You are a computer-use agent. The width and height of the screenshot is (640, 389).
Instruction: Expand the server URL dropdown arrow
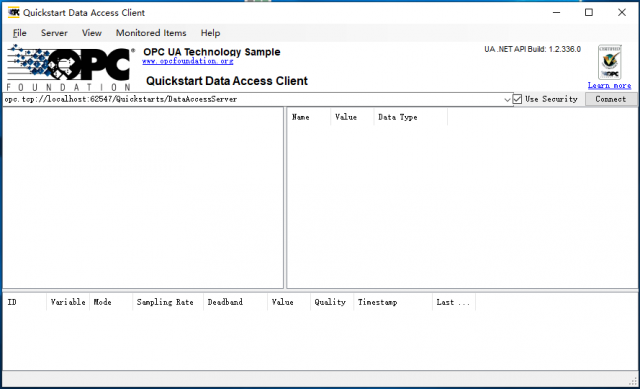click(507, 99)
